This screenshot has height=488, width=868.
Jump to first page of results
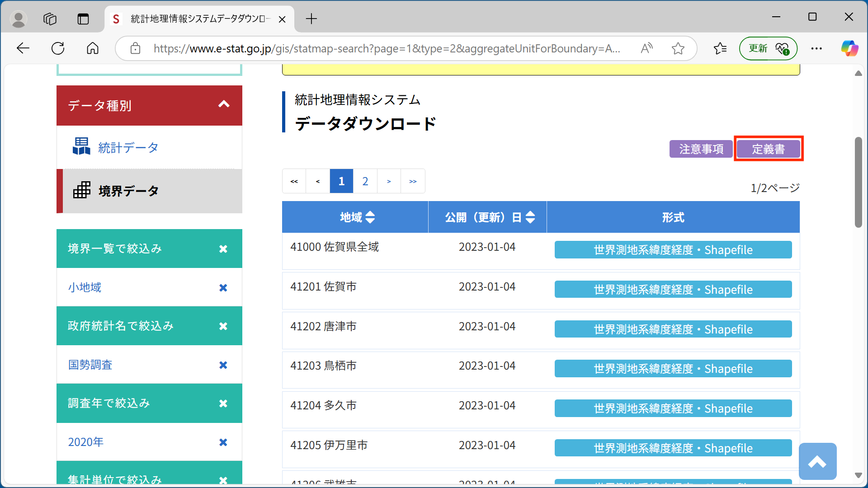tap(294, 181)
